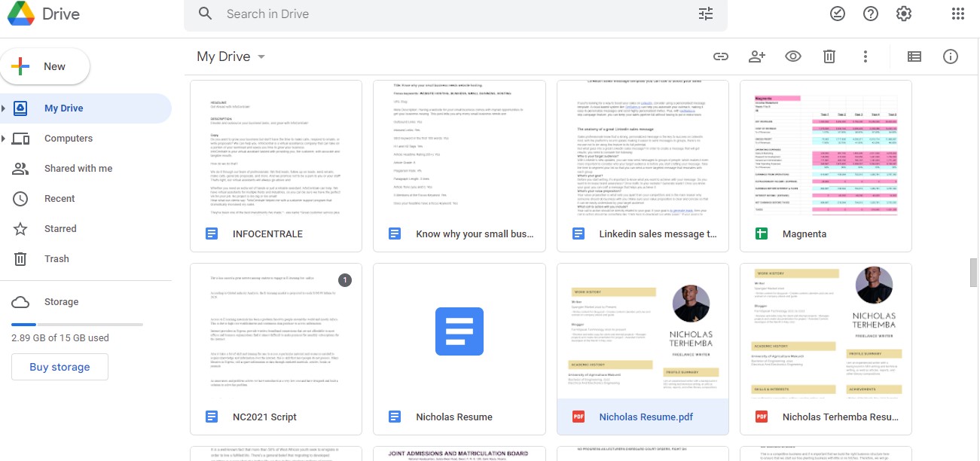Open the Google apps grid
This screenshot has height=461, width=980.
pos(957,13)
